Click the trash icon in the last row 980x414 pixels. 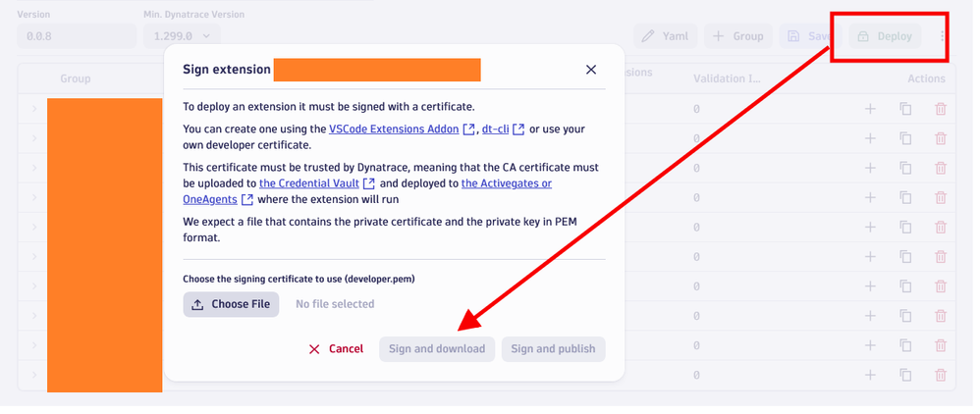[x=941, y=375]
